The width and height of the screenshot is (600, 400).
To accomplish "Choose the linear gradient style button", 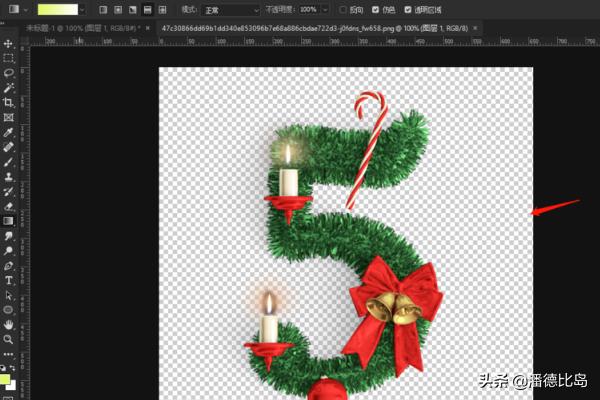I will (102, 9).
